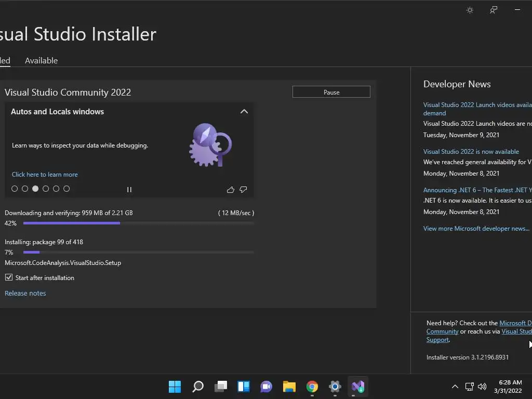Select the second tip carousel dot
This screenshot has height=399, width=532.
(x=25, y=189)
